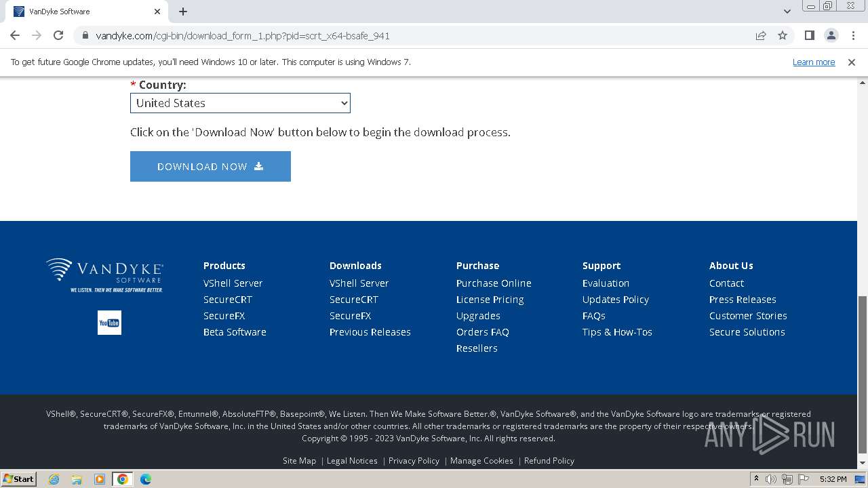The height and width of the screenshot is (488, 868).
Task: Open a new browser tab
Action: [x=183, y=12]
